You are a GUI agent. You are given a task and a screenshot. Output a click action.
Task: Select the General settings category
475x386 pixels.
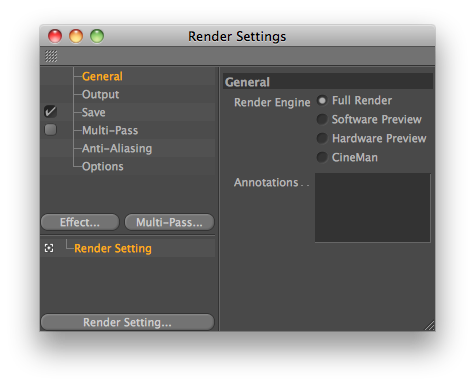[102, 76]
